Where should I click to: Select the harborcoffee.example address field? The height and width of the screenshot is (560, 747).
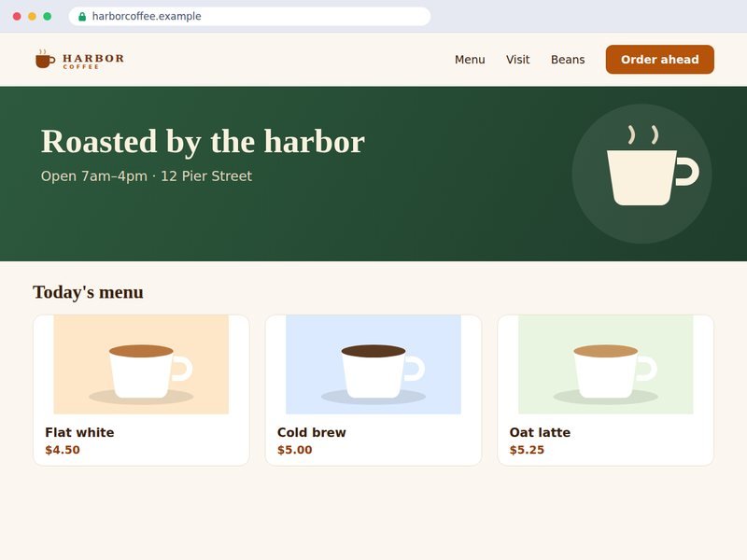coord(249,16)
